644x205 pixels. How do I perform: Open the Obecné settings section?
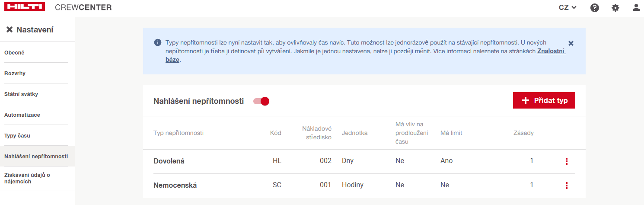click(x=14, y=53)
